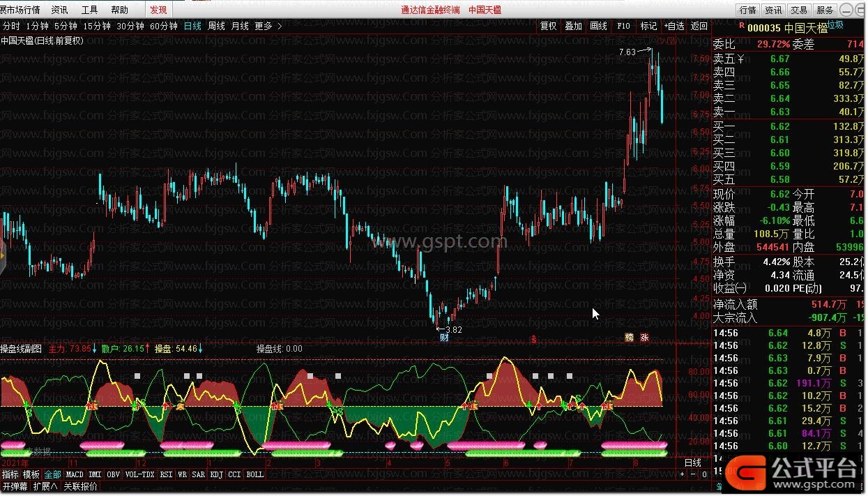Click the 操盘线副图 indicator title
Screen dimensions: 868x496
point(22,348)
